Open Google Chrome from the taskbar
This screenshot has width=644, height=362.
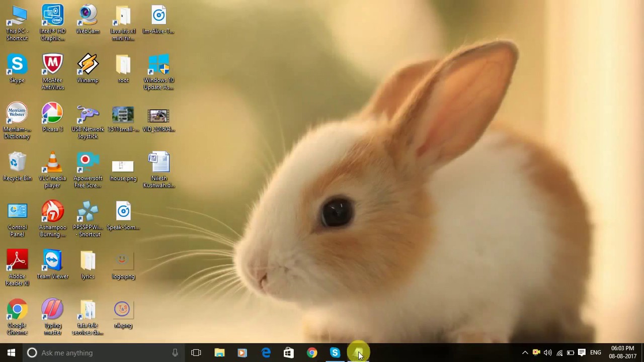point(312,352)
